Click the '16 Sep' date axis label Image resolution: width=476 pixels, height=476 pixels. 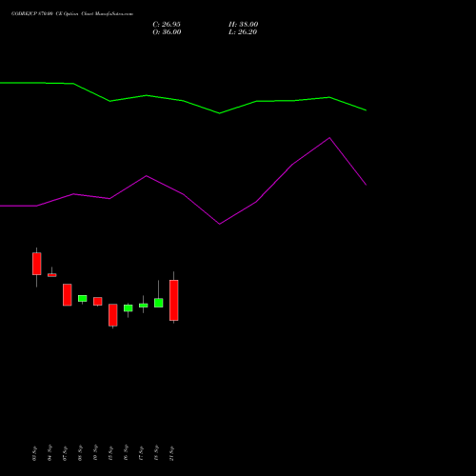pos(126,453)
